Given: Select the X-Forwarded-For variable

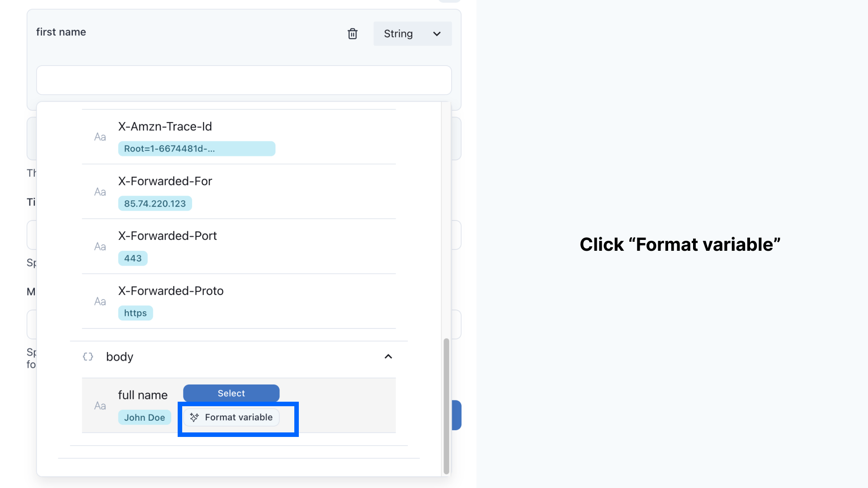Looking at the screenshot, I should pos(239,192).
